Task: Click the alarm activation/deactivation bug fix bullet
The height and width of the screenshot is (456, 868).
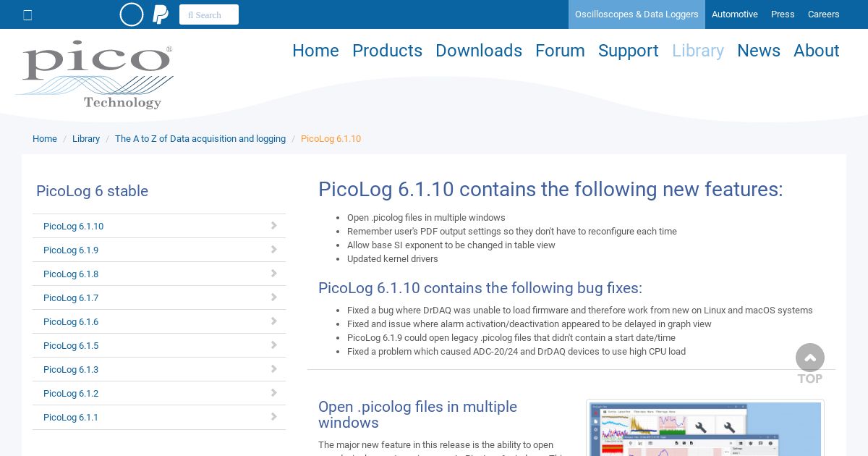Action: point(529,324)
